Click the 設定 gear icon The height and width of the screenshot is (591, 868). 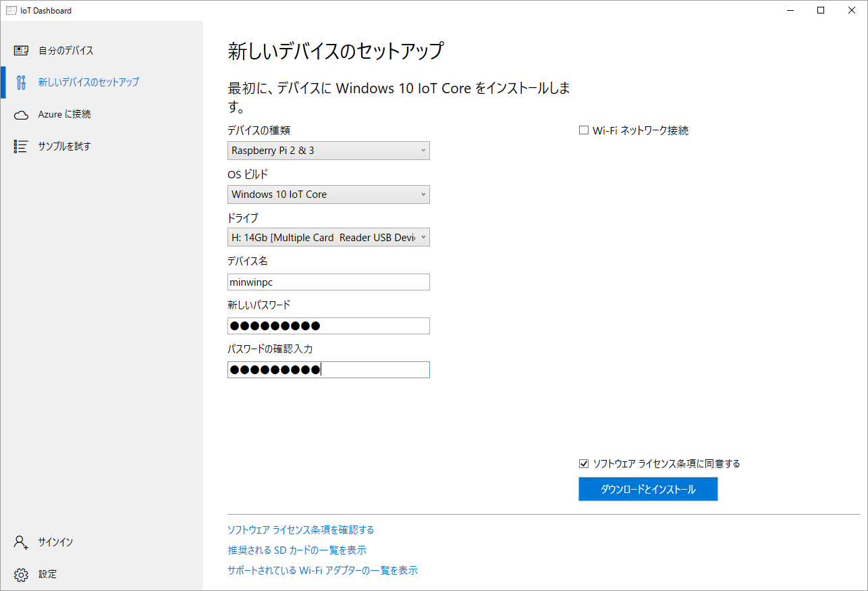coord(21,575)
